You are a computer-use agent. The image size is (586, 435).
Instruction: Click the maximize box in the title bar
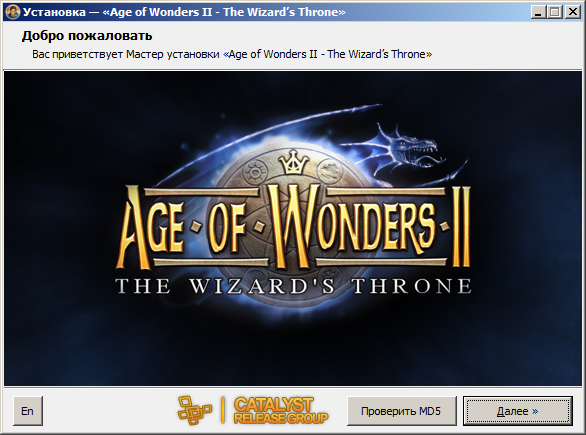click(x=555, y=12)
